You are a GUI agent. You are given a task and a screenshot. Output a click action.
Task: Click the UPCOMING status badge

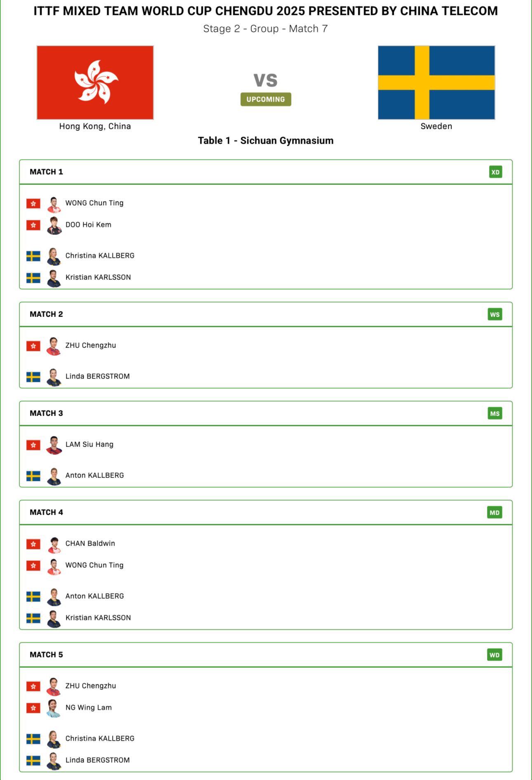tap(266, 99)
